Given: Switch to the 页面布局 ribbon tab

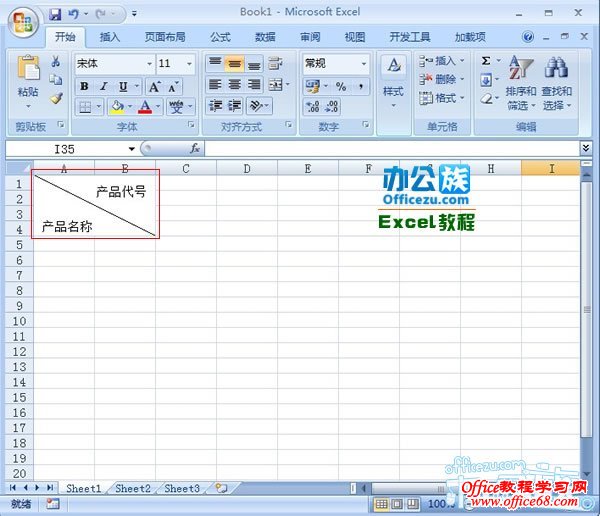Looking at the screenshot, I should pos(165,37).
